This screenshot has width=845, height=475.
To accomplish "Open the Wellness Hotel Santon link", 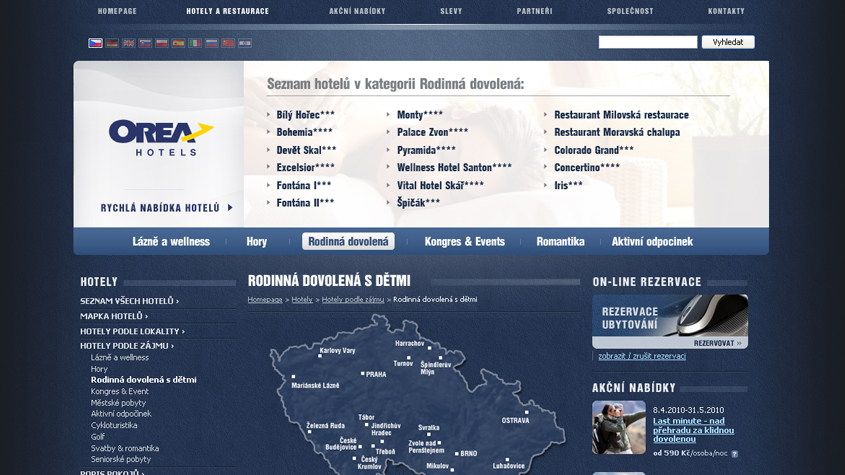I will coord(454,167).
